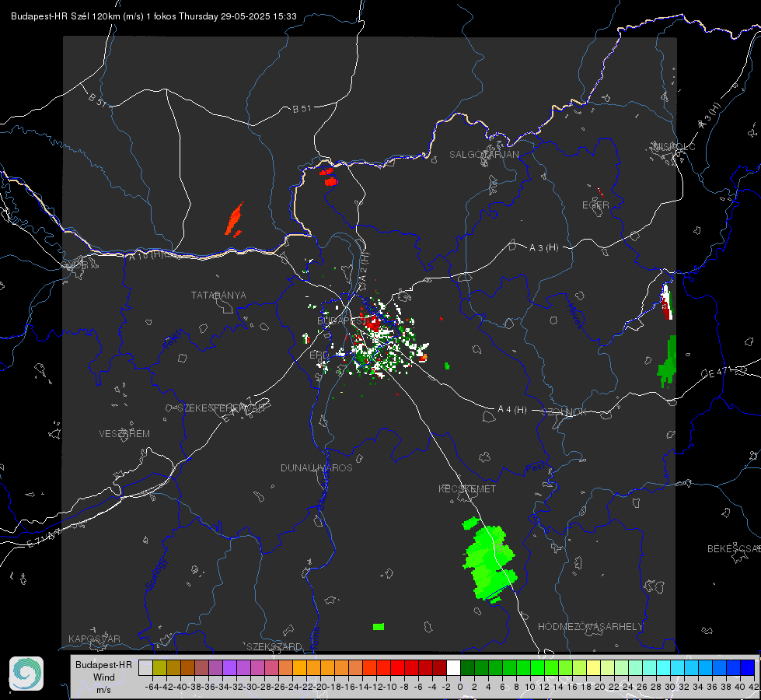
Task: Click the KAPOSVÁR city label
Action: point(94,639)
